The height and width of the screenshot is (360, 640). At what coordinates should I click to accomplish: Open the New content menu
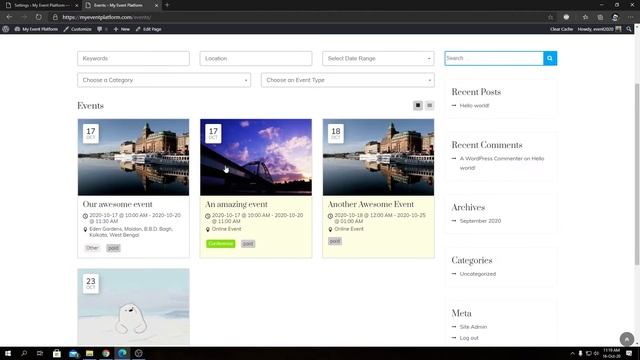[122, 29]
